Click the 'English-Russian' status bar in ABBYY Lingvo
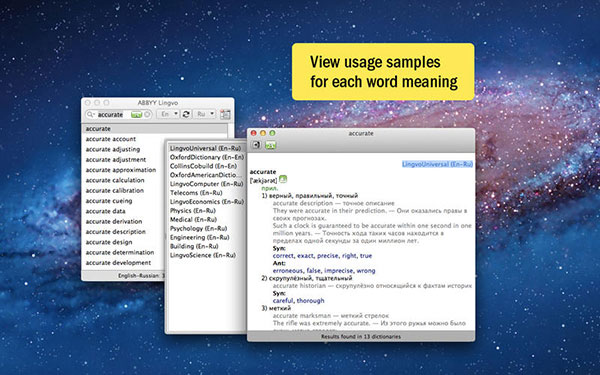 (x=123, y=276)
